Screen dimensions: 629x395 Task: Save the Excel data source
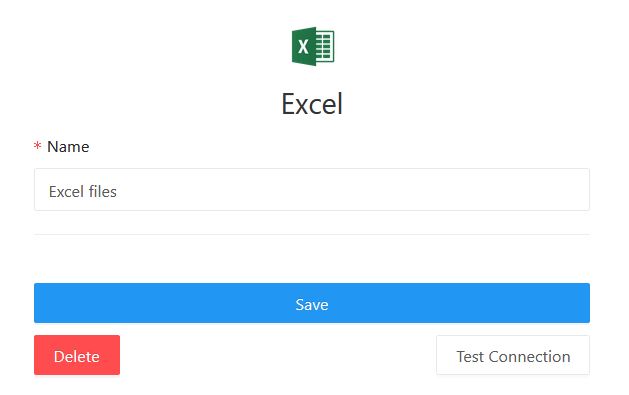[x=312, y=303]
